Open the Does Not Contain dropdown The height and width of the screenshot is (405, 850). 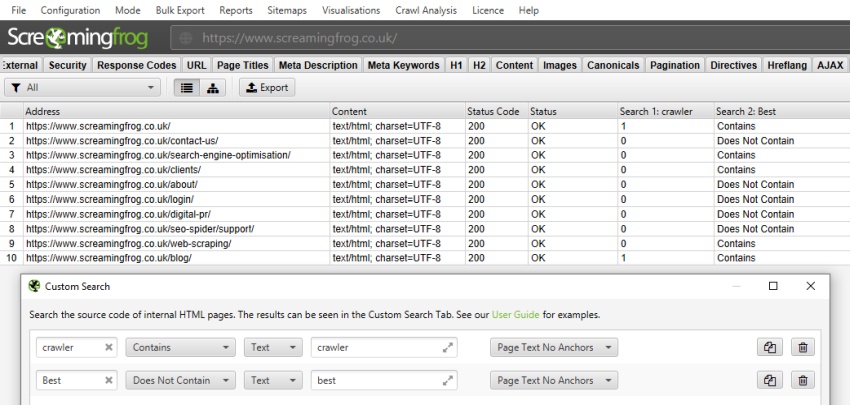point(181,381)
